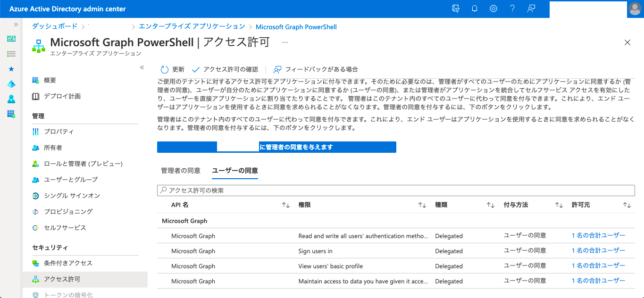644x298 pixels.
Task: Click the セルフサービス icon
Action: click(35, 228)
